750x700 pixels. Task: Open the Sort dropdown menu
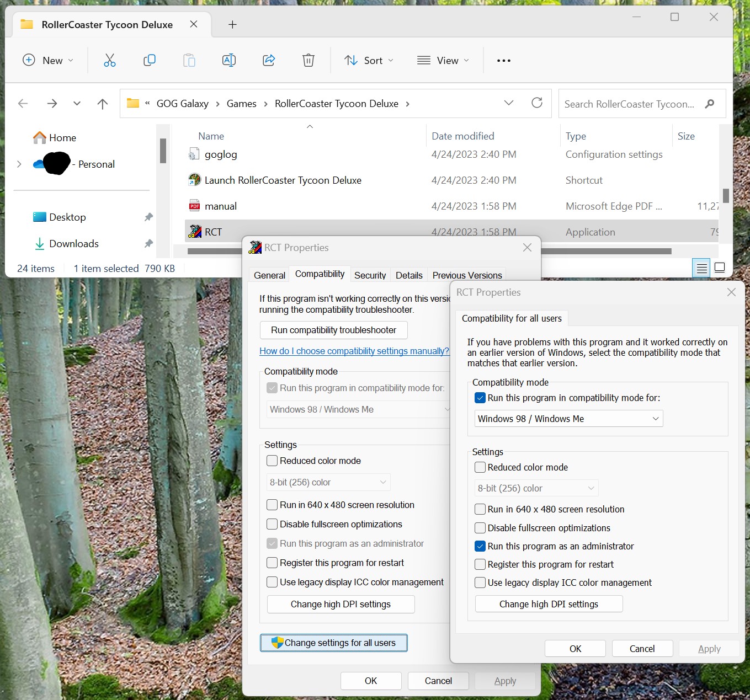[x=369, y=60]
